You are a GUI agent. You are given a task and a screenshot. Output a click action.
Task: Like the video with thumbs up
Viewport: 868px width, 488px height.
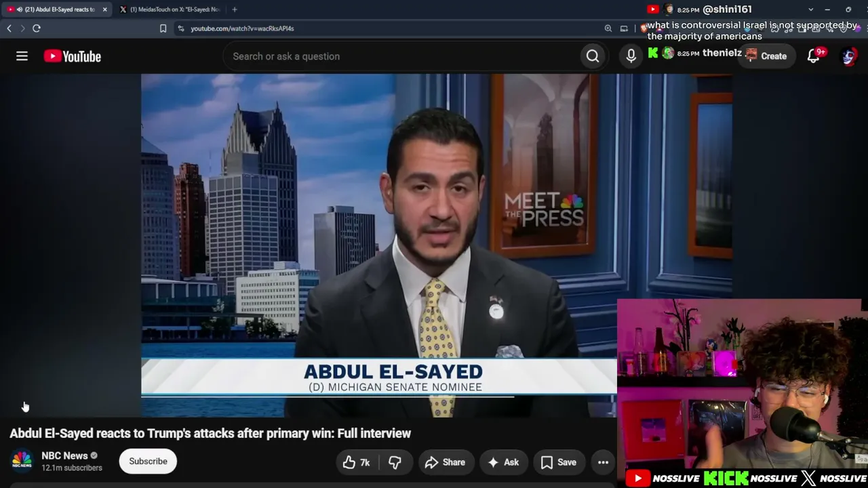point(357,462)
